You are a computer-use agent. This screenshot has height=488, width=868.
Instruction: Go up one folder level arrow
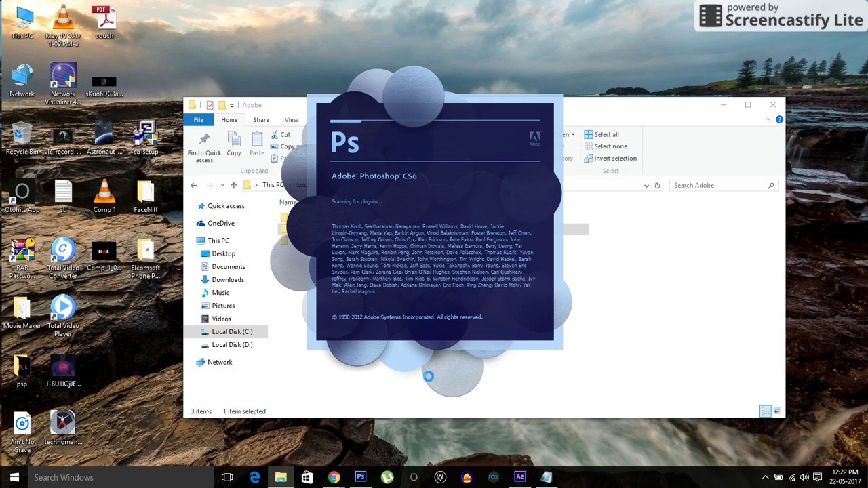[x=233, y=185]
